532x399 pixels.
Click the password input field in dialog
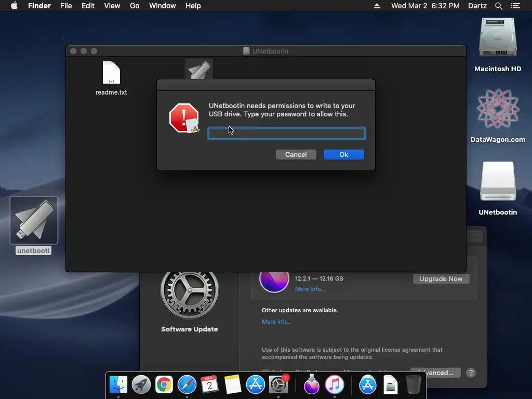click(x=287, y=134)
